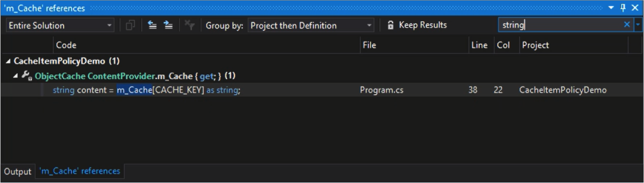This screenshot has width=644, height=183.
Task: Select the m_Cache[CACHE_KEY] reference row
Action: point(322,90)
